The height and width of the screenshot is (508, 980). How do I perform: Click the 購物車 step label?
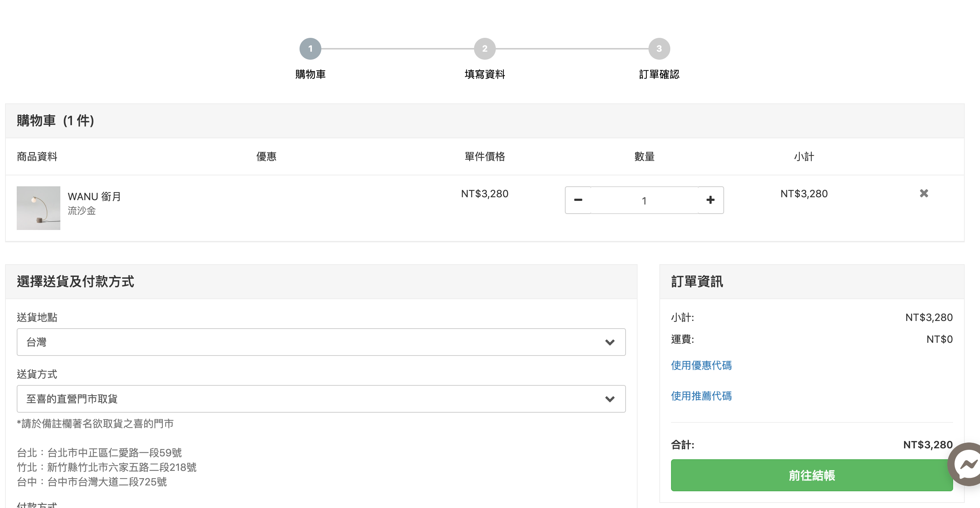tap(310, 74)
